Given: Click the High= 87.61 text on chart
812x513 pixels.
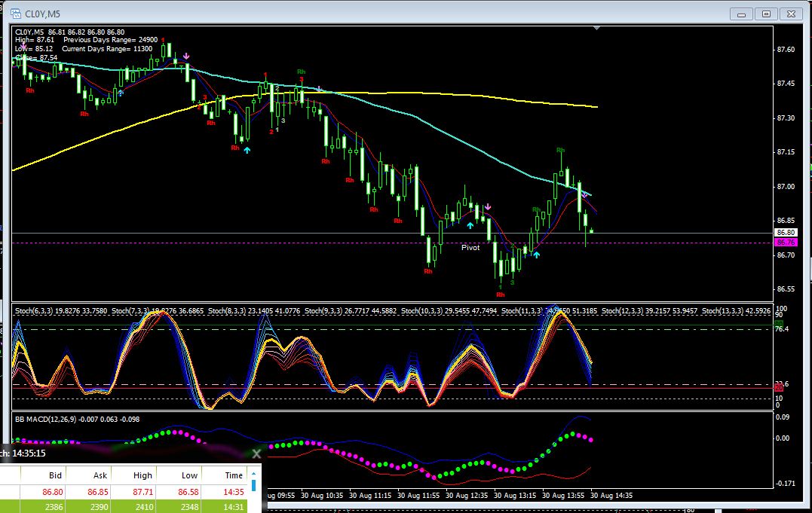Looking at the screenshot, I should point(35,40).
